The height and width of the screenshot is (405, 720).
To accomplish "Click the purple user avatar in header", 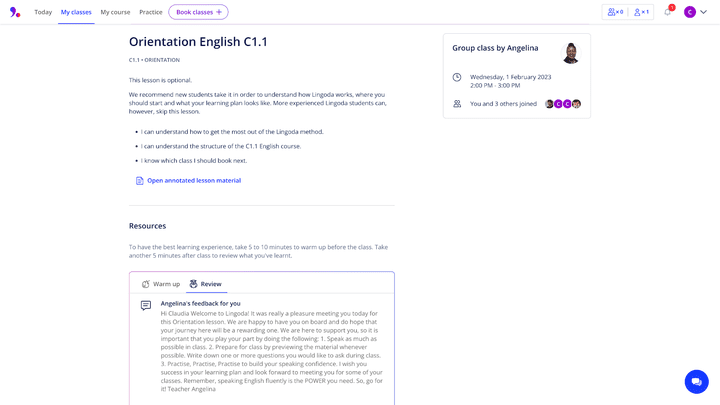I will [x=690, y=12].
